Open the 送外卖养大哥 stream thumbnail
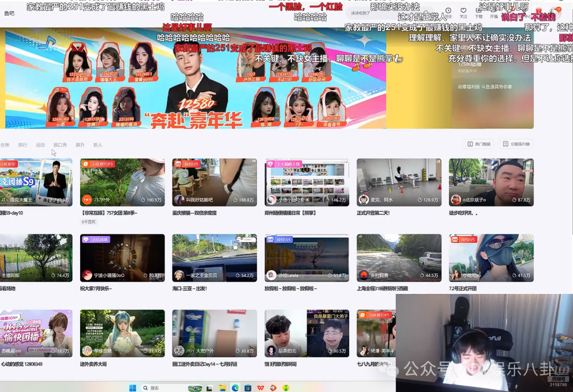Viewport: 573px width, 392px height. pyautogui.click(x=123, y=334)
